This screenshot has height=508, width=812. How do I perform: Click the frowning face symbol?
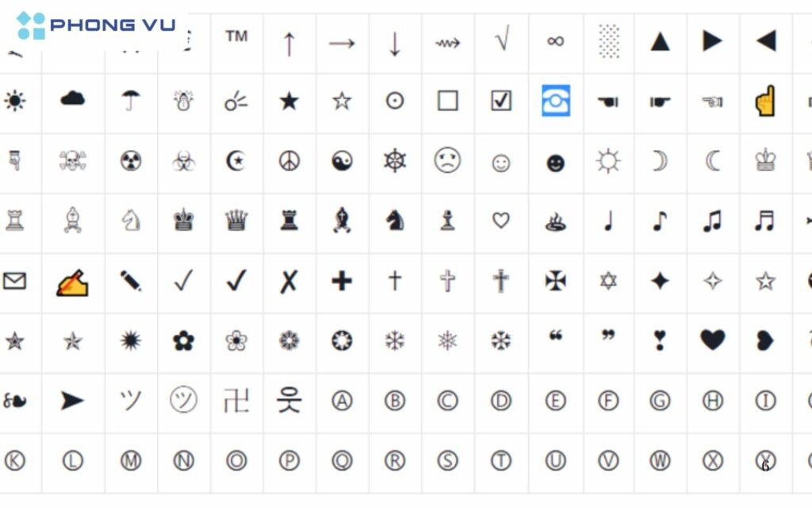pyautogui.click(x=448, y=161)
